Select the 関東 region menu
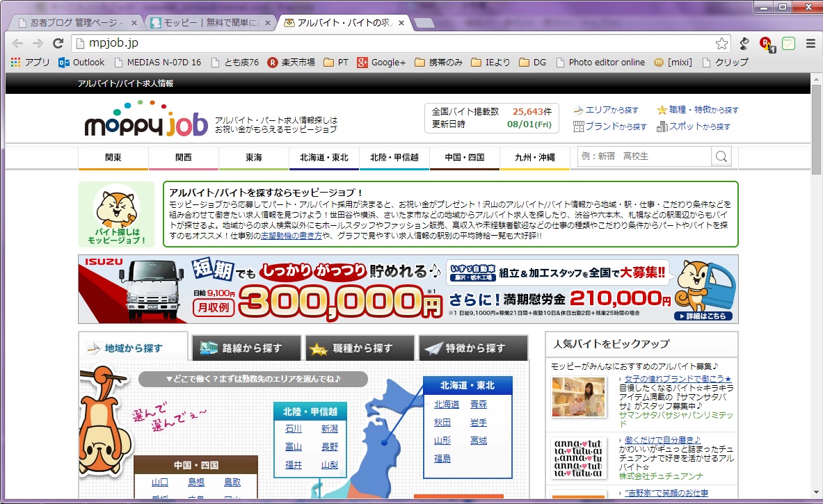 [x=113, y=157]
